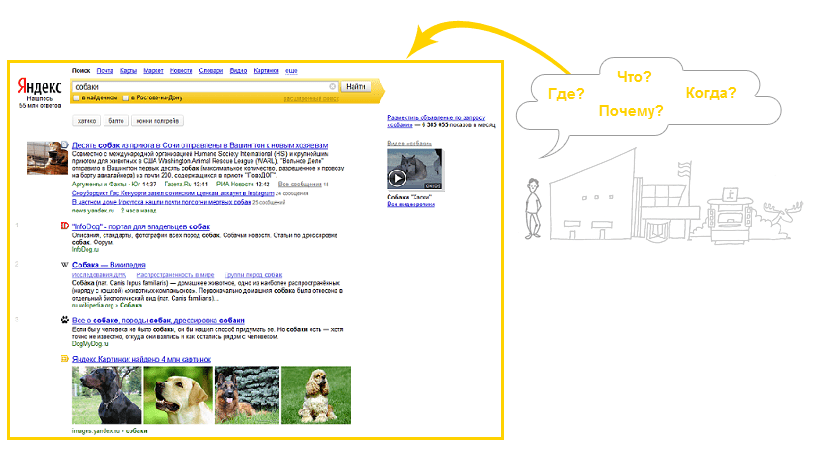Viewport: 814px width, 461px height.
Task: Click the Найти search button
Action: click(356, 87)
